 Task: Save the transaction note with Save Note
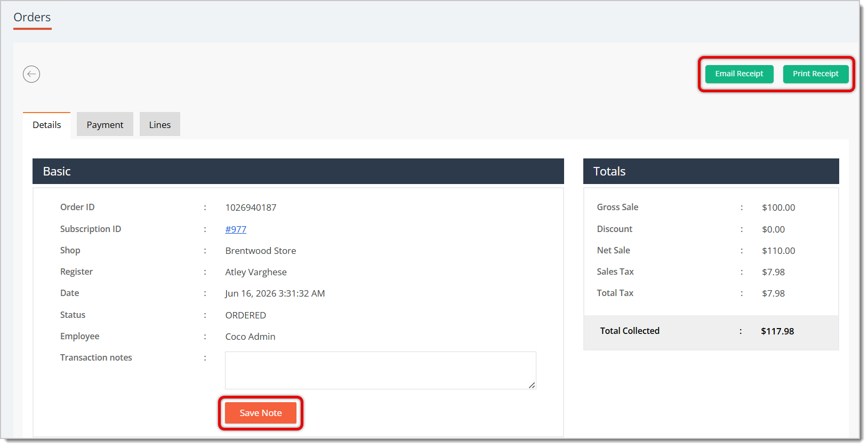261,413
